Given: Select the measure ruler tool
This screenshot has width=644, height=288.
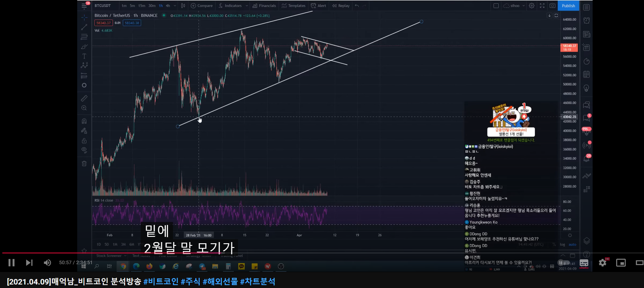Looking at the screenshot, I should [x=84, y=99].
